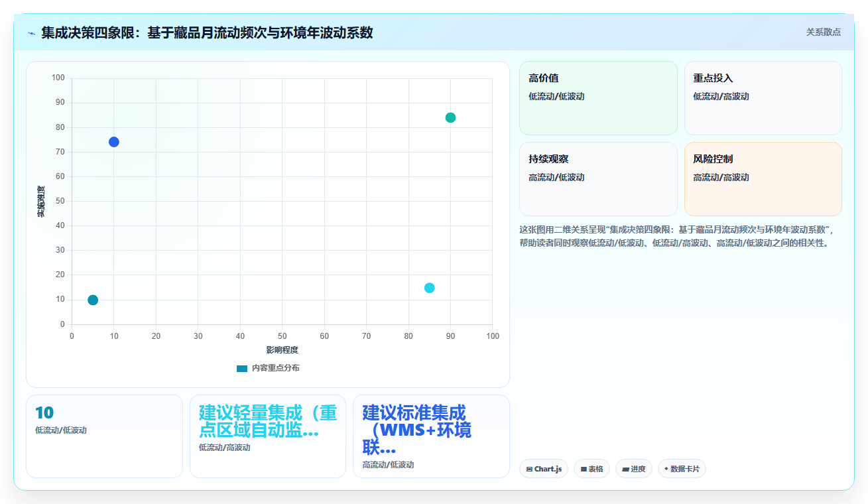Click the 实施难度 y-axis title
Screen dimensions: 868x504
pyautogui.click(x=41, y=202)
